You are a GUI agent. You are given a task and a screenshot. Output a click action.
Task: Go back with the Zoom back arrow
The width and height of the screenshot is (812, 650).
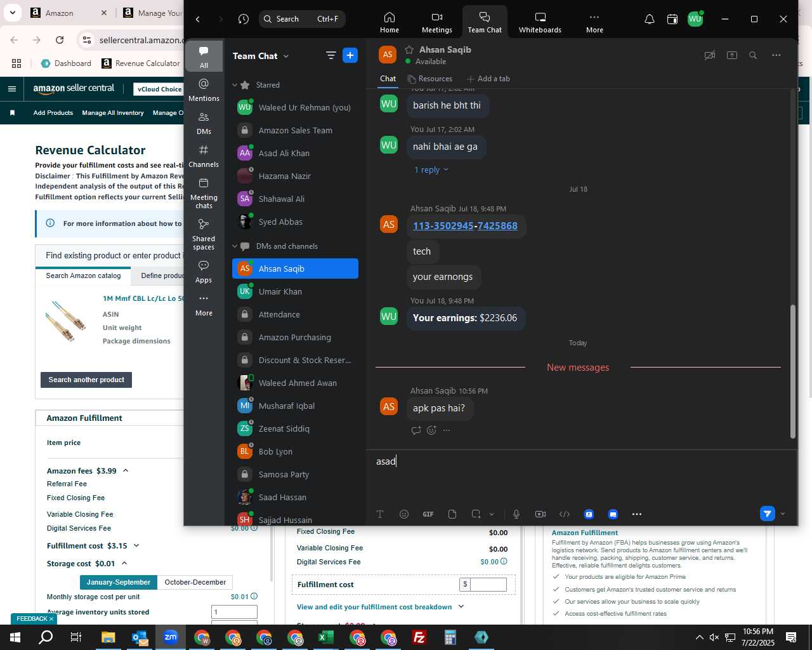[198, 19]
